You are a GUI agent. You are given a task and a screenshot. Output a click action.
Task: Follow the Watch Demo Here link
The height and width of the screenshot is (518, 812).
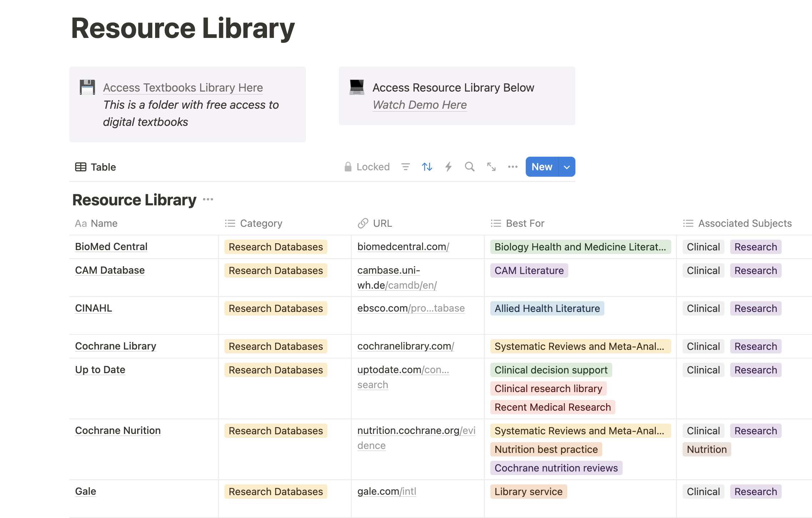point(420,105)
